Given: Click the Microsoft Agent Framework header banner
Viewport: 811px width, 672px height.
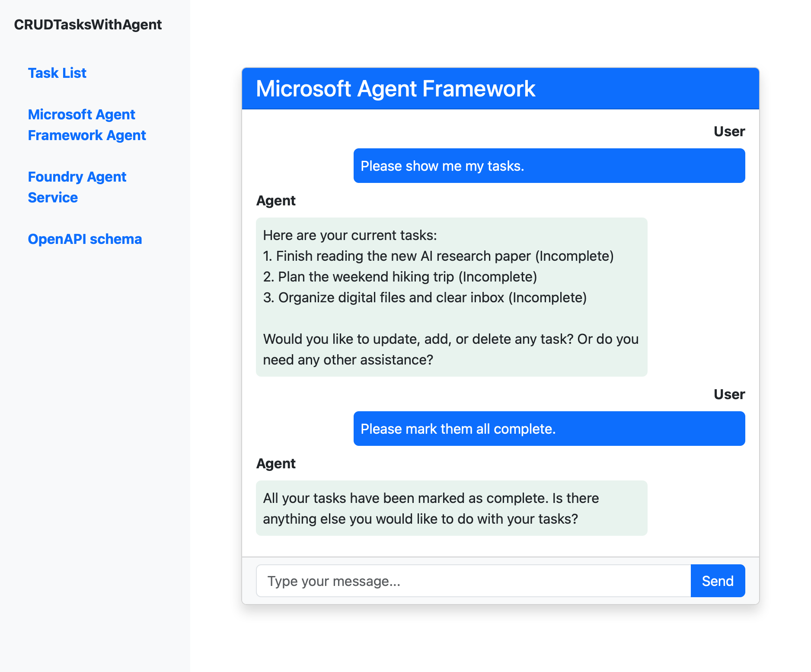Looking at the screenshot, I should click(500, 89).
